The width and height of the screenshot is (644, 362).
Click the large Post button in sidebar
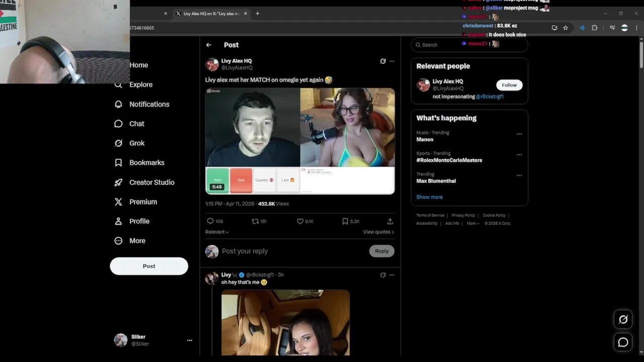pyautogui.click(x=149, y=266)
